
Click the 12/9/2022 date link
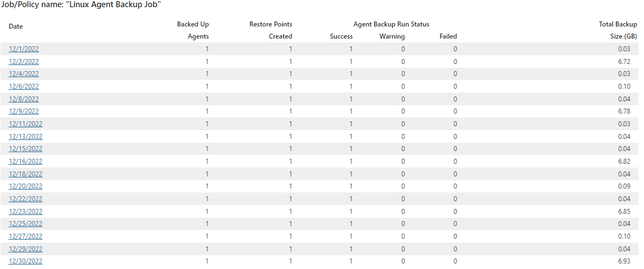[24, 111]
